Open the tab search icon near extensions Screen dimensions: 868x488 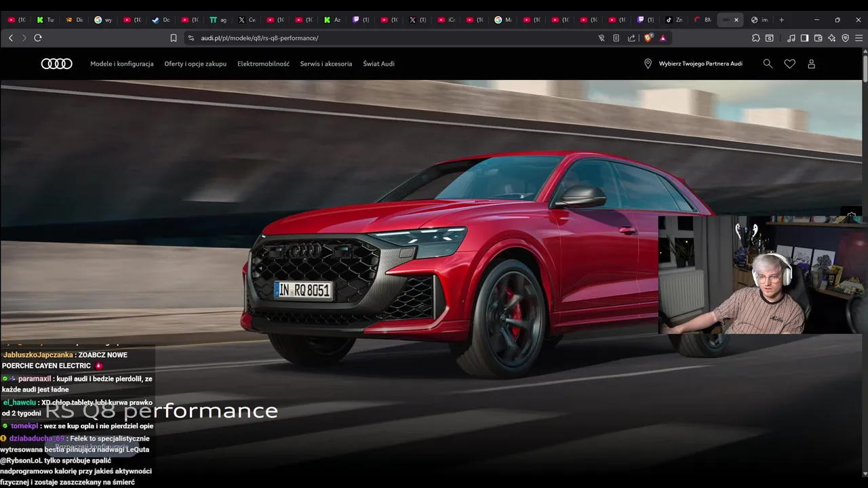770,38
